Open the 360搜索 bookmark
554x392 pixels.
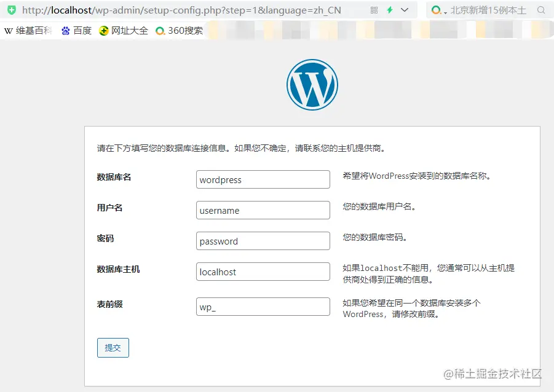180,31
